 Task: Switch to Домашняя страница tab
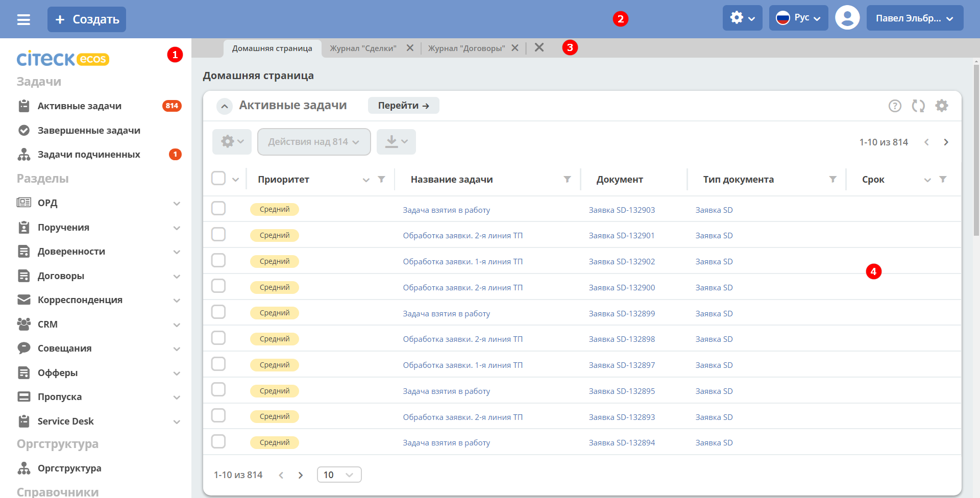(272, 48)
